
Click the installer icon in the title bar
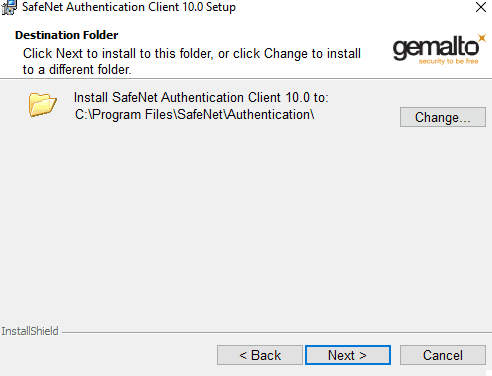(9, 7)
